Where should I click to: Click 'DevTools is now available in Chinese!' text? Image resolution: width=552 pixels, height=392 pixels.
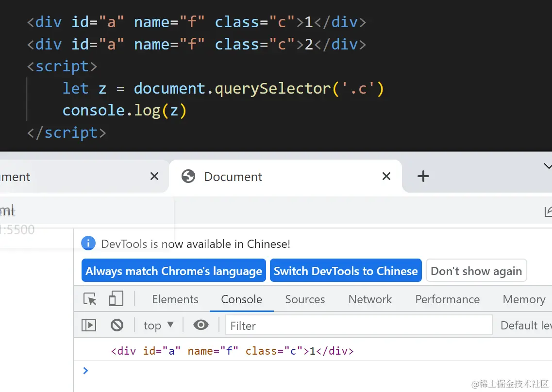(196, 244)
